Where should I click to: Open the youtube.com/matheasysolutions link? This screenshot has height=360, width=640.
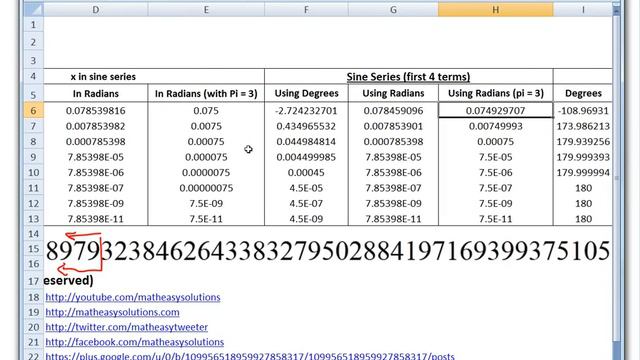coord(133,297)
